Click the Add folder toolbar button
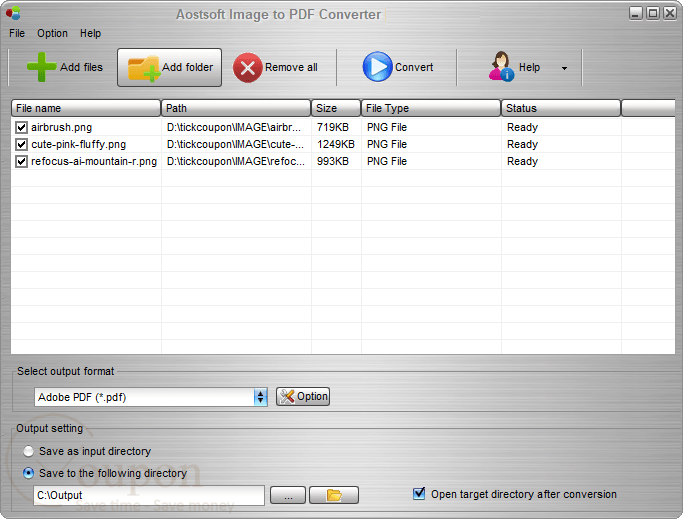The width and height of the screenshot is (683, 519). pos(169,68)
